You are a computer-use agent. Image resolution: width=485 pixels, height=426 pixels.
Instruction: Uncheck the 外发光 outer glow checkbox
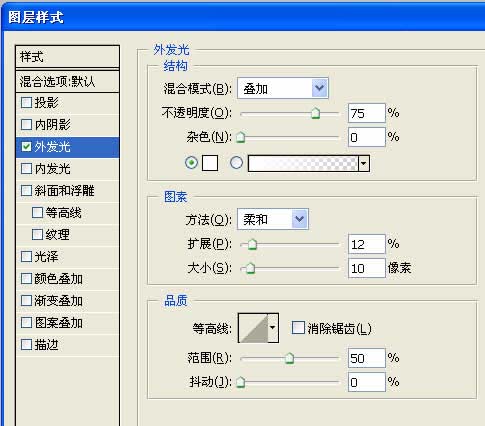pos(26,147)
